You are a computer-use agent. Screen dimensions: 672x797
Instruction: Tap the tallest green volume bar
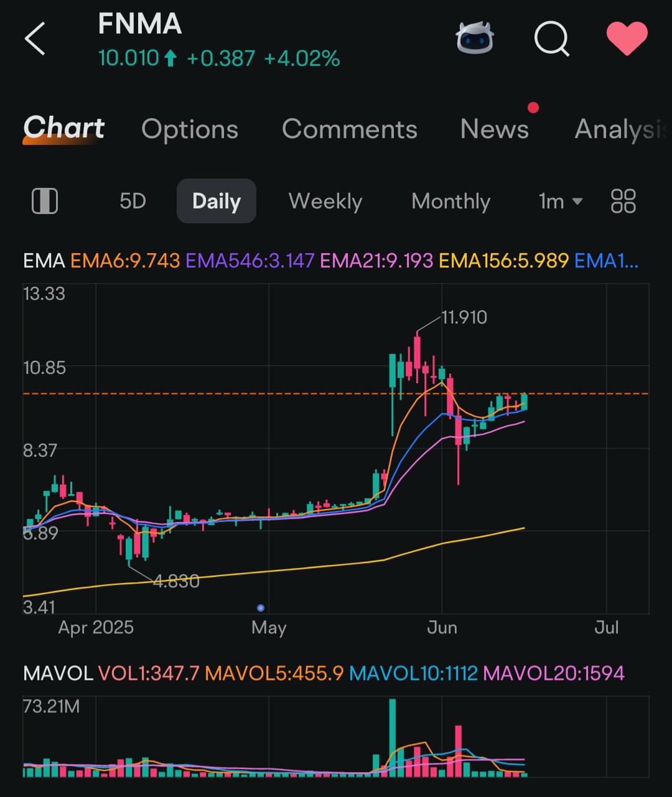click(393, 738)
